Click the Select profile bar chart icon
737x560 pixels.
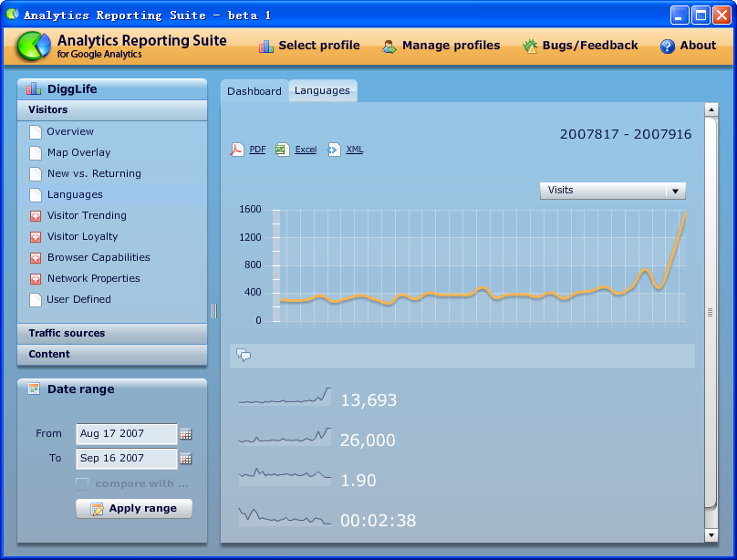[x=266, y=46]
